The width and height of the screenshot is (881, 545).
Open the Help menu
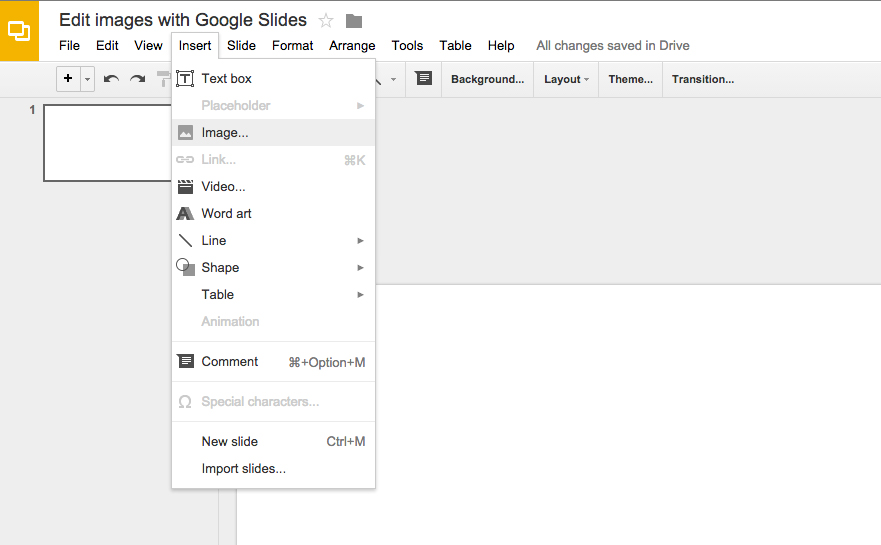501,46
